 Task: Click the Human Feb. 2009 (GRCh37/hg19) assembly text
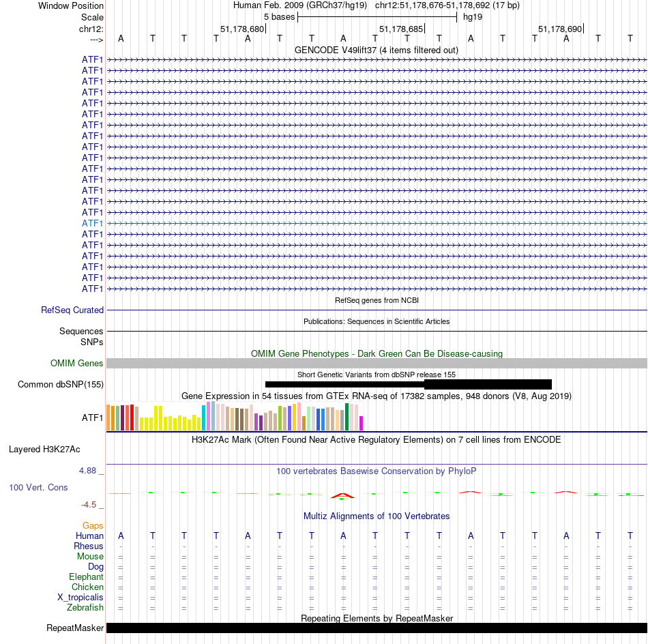point(300,5)
